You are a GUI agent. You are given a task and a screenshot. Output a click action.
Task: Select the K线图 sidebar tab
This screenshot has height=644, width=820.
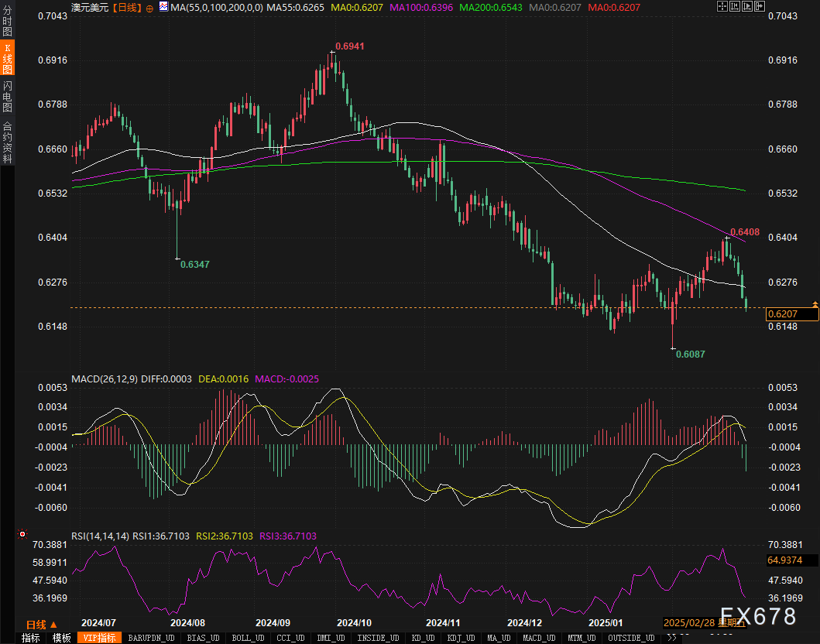coord(7,59)
